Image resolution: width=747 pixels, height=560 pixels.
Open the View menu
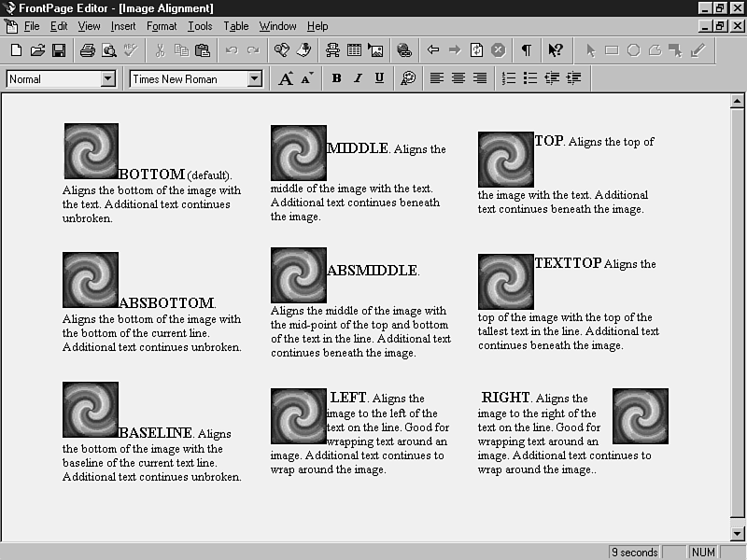pos(89,26)
